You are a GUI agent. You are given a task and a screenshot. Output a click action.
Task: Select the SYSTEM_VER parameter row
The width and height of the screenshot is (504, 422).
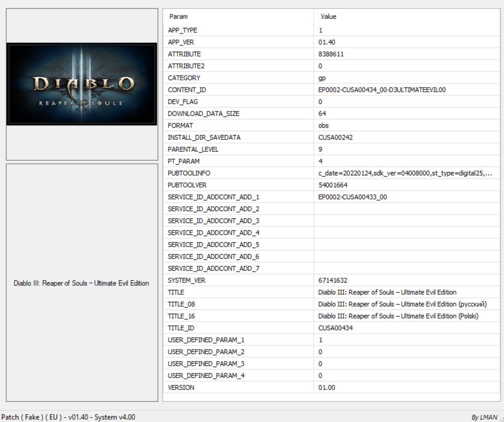186,280
